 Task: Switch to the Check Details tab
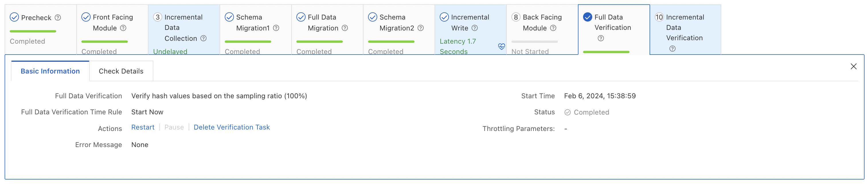point(121,71)
